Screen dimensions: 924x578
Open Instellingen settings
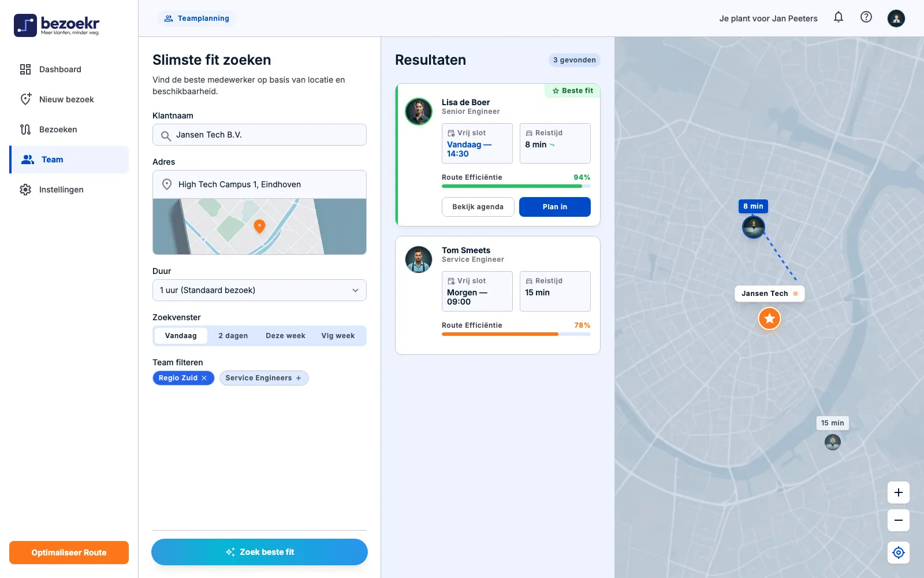[x=69, y=190]
